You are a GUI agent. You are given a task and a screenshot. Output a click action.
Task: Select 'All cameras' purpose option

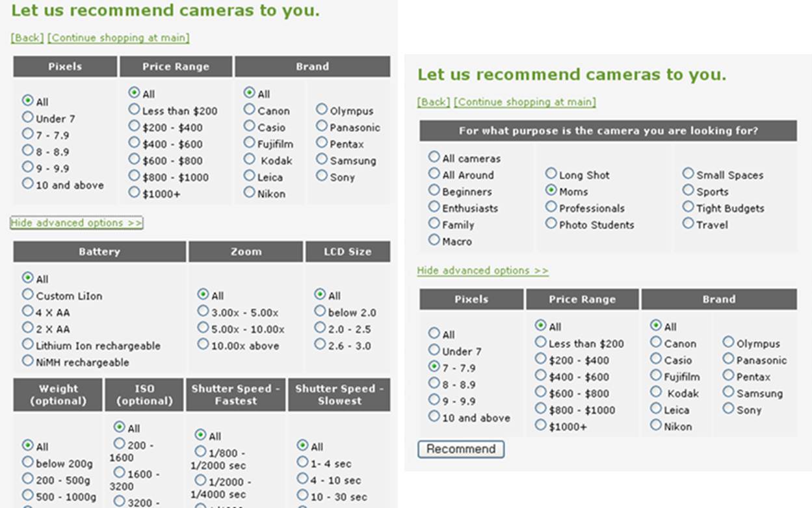[x=434, y=157]
